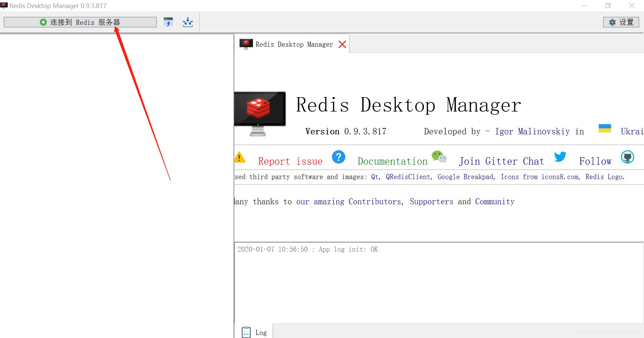Open Igor Malinovskiy developer link

532,131
